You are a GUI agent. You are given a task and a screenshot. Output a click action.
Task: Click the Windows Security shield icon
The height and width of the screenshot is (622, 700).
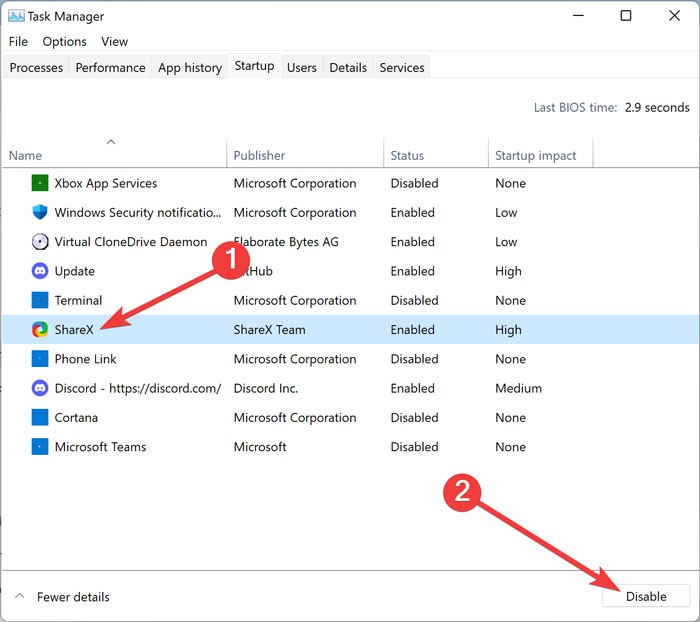[40, 212]
